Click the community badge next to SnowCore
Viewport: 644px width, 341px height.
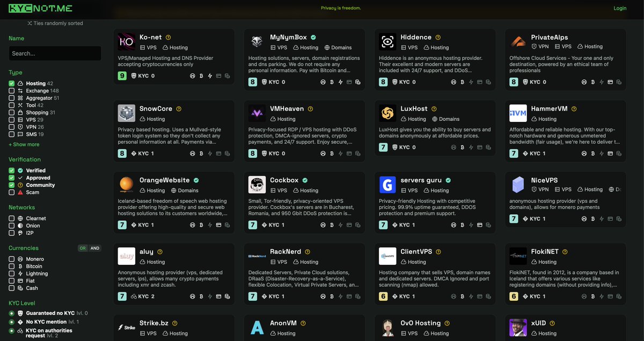point(179,109)
